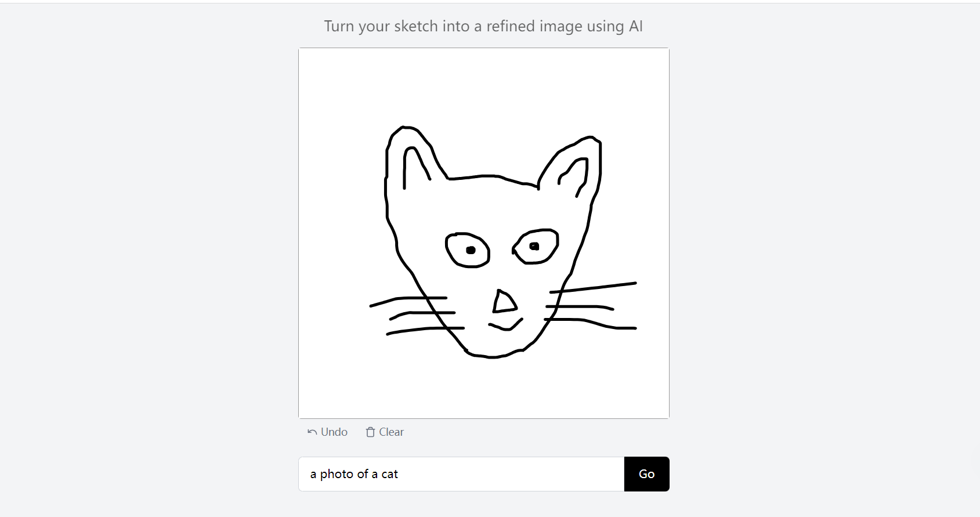Click inside the cat's triangular nose
The image size is (980, 517).
coord(503,303)
